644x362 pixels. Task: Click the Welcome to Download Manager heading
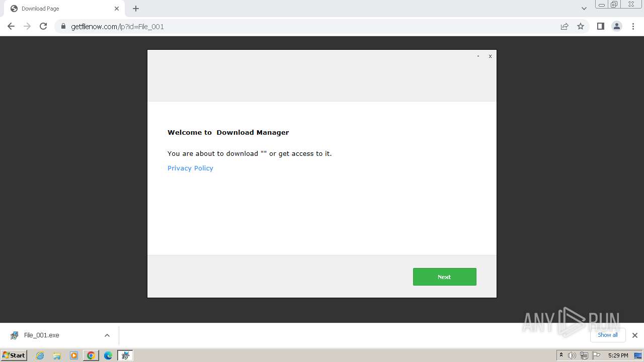[x=228, y=133]
